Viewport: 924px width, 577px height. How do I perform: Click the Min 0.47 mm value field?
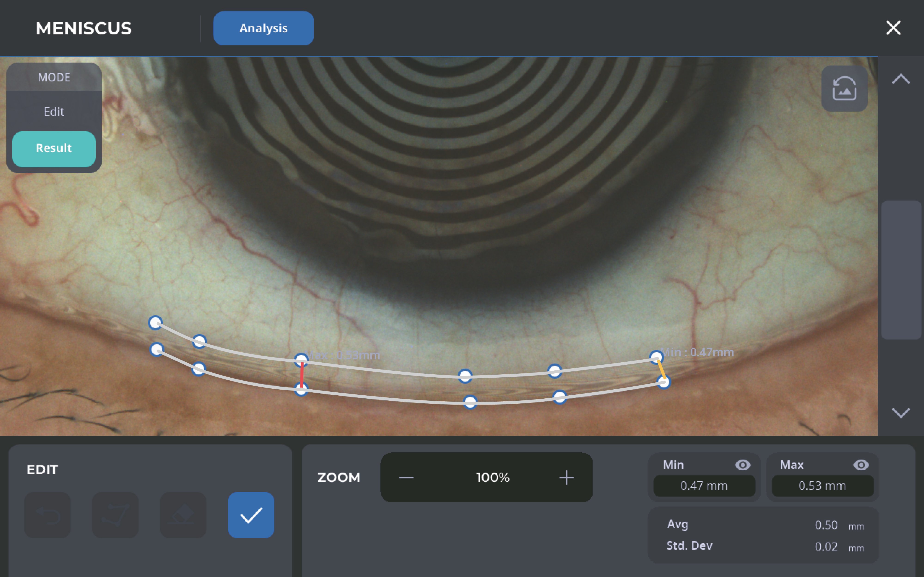pyautogui.click(x=704, y=486)
